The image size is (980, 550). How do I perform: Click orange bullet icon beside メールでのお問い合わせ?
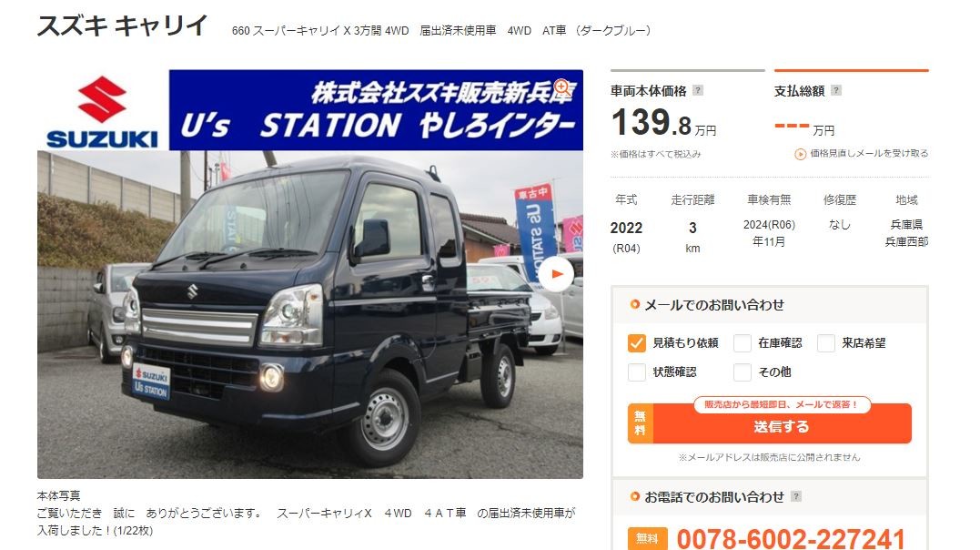click(x=635, y=305)
